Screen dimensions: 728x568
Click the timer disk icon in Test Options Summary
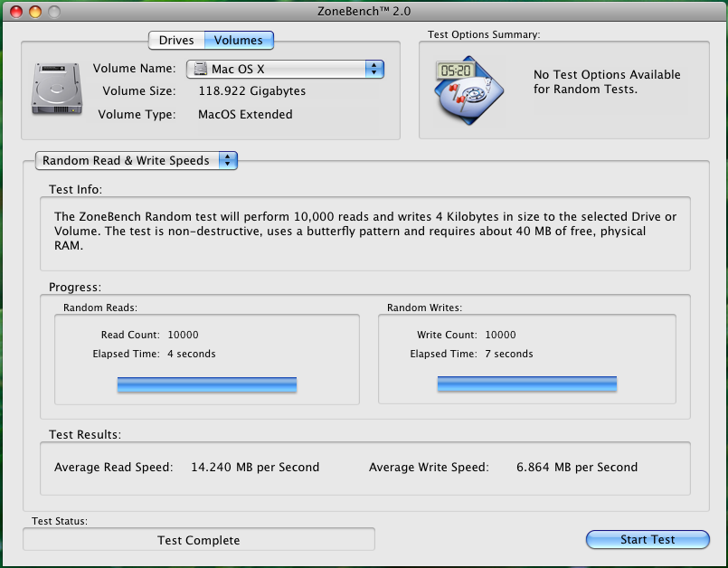[x=469, y=90]
